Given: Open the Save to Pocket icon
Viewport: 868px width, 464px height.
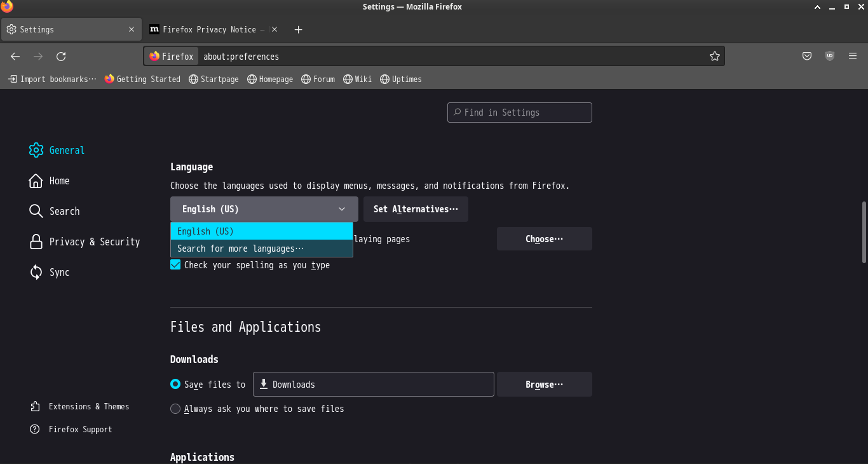Looking at the screenshot, I should (807, 56).
